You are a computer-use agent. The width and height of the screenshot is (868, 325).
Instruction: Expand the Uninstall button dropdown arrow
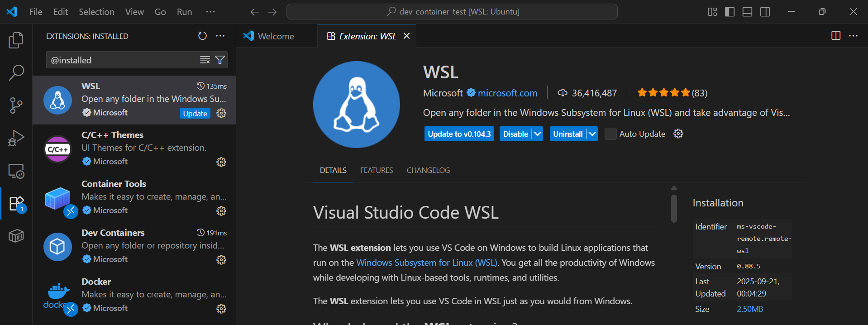point(592,134)
